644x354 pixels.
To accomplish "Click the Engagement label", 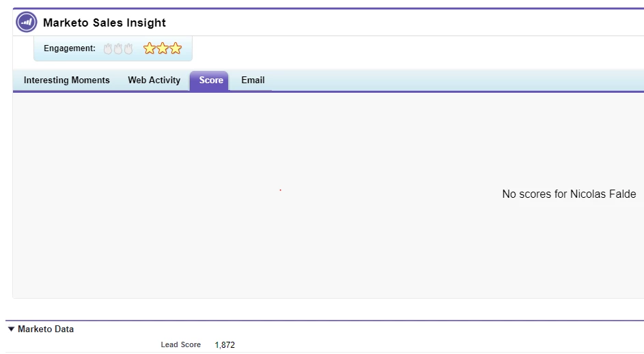I will (70, 48).
